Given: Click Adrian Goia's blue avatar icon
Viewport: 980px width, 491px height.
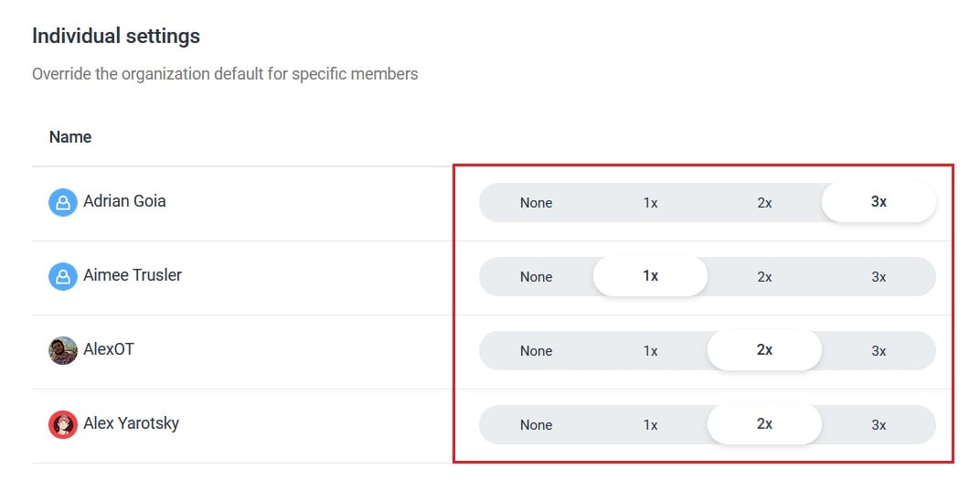Looking at the screenshot, I should point(63,203).
